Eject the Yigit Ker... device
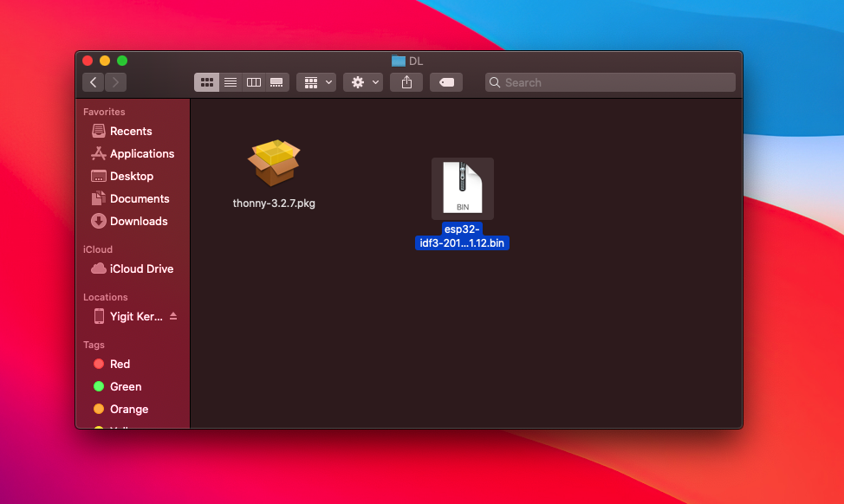 pos(173,316)
